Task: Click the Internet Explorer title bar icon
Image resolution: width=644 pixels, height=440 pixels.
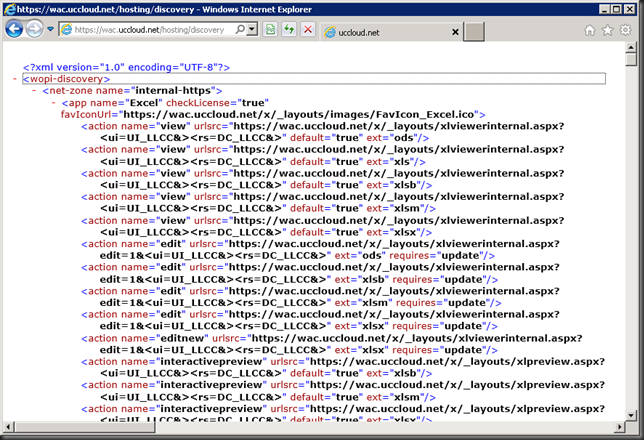Action: (x=10, y=9)
